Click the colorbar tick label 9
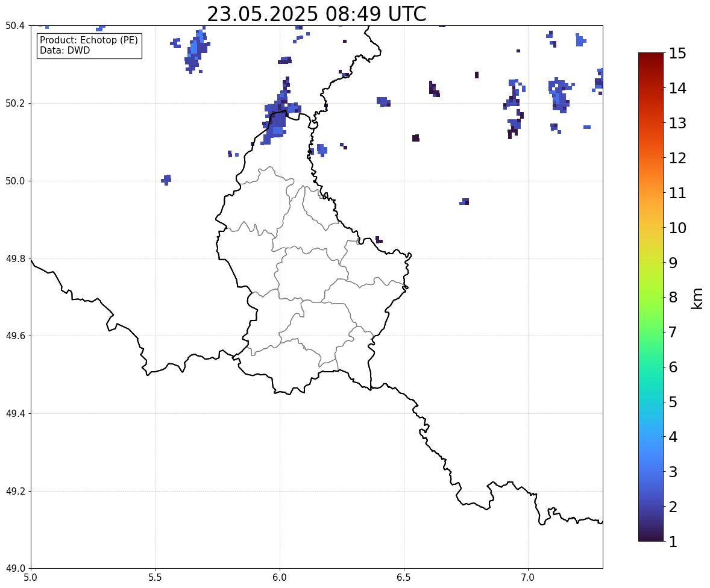 (x=673, y=263)
